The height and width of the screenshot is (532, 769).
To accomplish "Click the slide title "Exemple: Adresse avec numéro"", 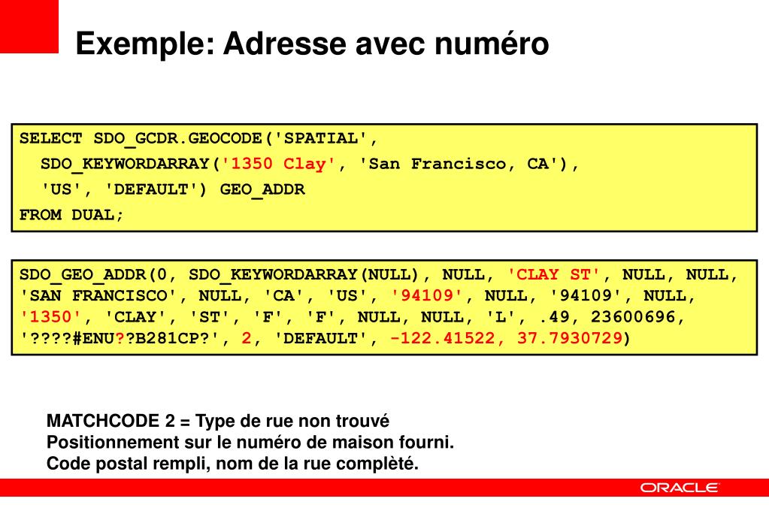I will point(312,44).
